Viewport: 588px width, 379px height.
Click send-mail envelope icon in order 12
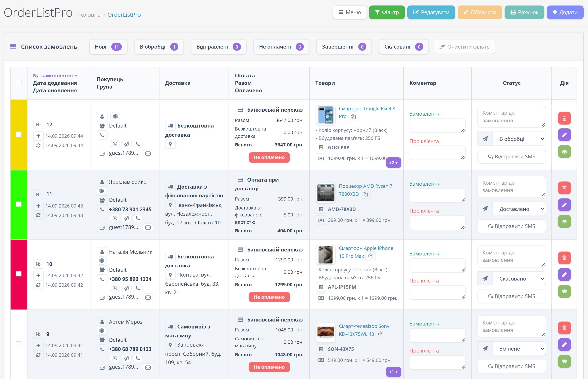tap(148, 153)
